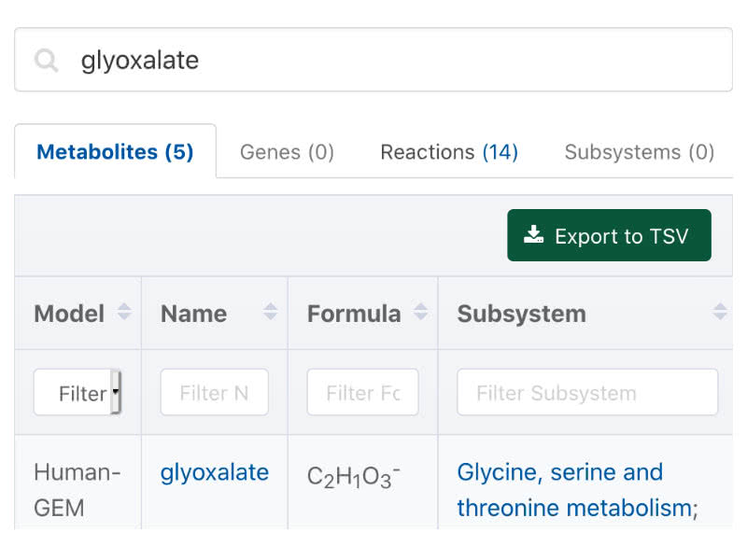
Task: Click the magnifier icon in search box
Action: (x=46, y=61)
